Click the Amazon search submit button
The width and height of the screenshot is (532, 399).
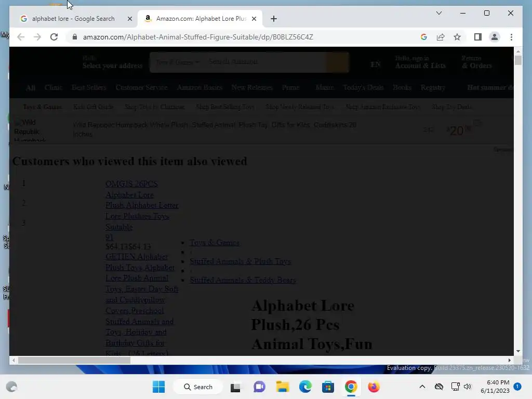click(337, 62)
